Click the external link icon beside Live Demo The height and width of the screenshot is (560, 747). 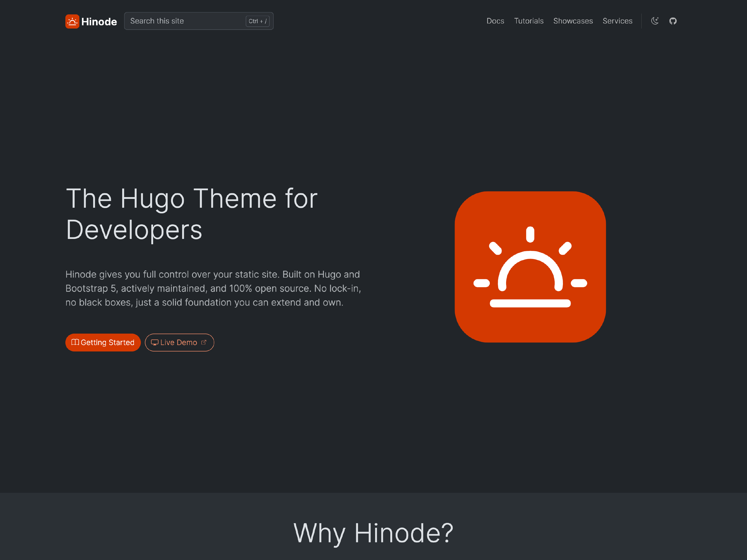(x=204, y=342)
